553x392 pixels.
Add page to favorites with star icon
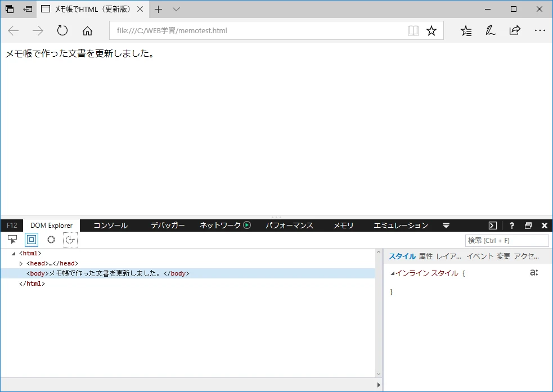(431, 31)
